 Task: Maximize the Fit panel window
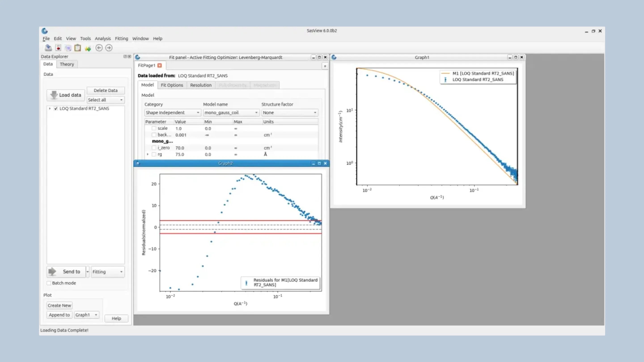[319, 57]
